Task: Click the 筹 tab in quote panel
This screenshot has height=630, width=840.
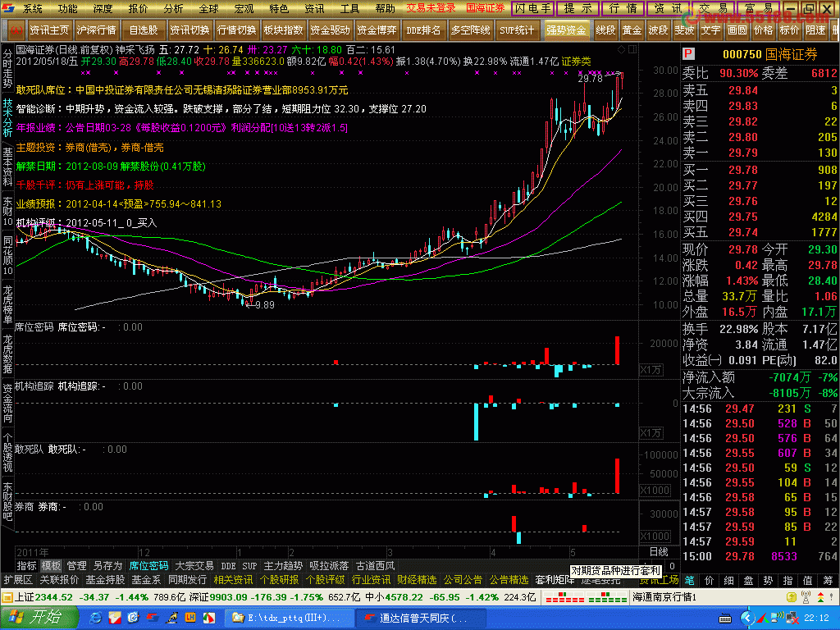Action: pyautogui.click(x=828, y=580)
